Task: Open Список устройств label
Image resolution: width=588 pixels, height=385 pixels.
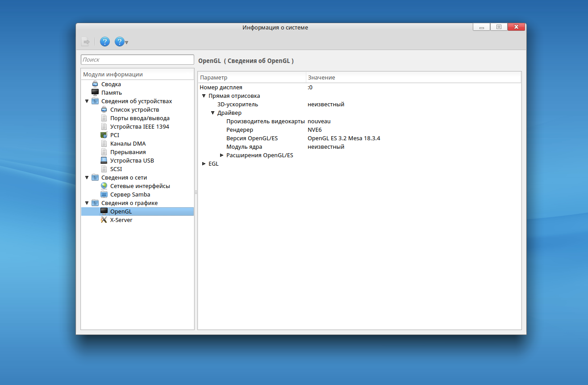Action: coord(135,109)
